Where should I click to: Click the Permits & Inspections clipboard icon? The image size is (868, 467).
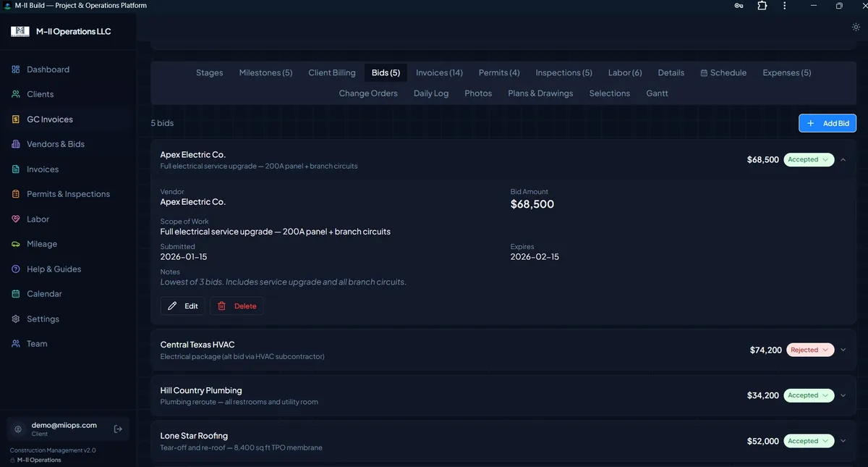click(16, 194)
